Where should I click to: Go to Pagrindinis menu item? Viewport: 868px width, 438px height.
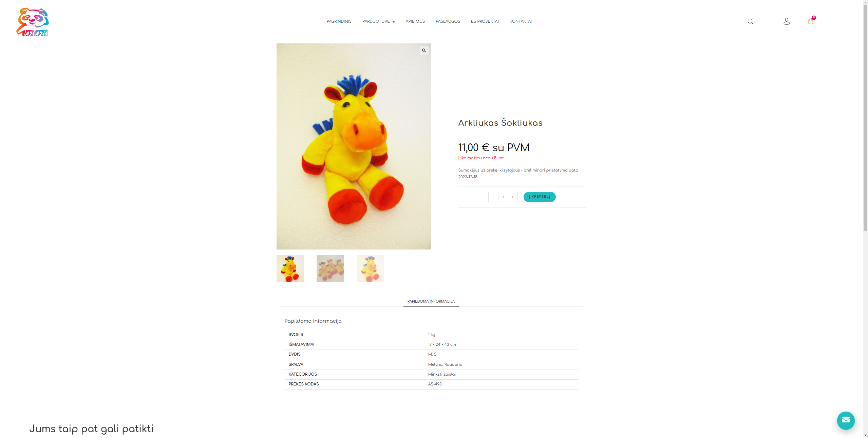pos(339,21)
